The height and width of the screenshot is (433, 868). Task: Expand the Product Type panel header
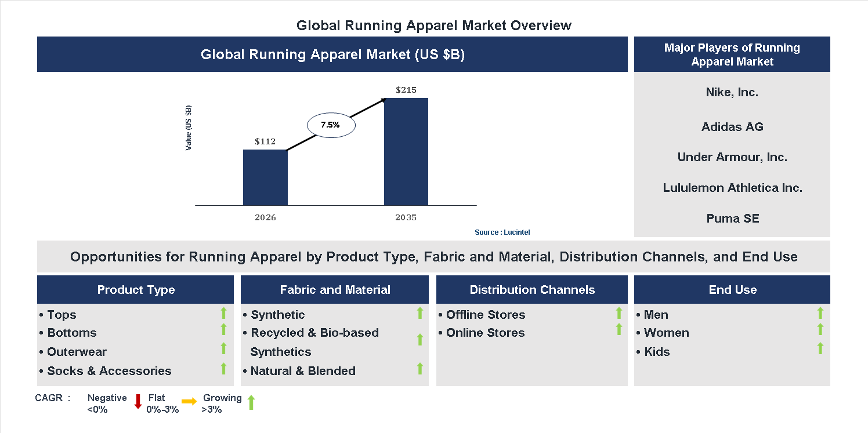(136, 289)
